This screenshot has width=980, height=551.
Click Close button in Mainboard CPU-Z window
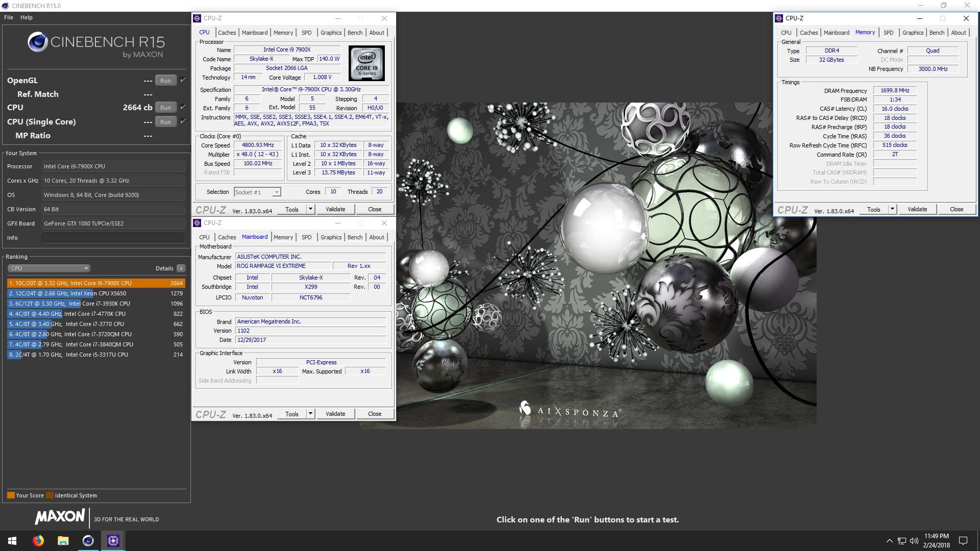pos(375,414)
